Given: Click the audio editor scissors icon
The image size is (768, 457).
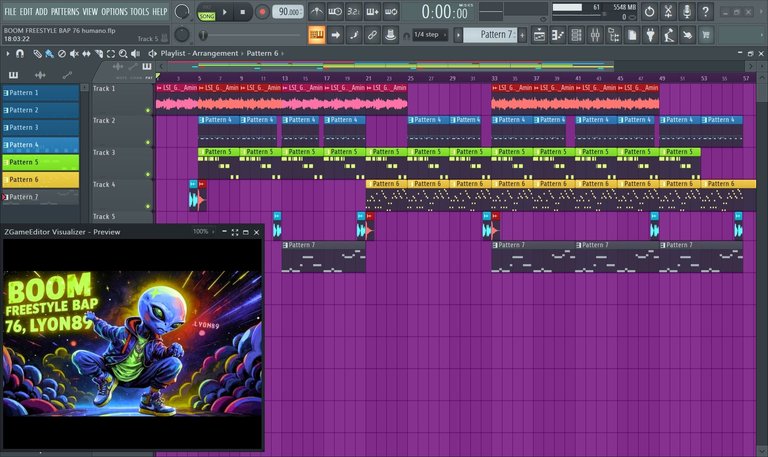Looking at the screenshot, I should [668, 11].
